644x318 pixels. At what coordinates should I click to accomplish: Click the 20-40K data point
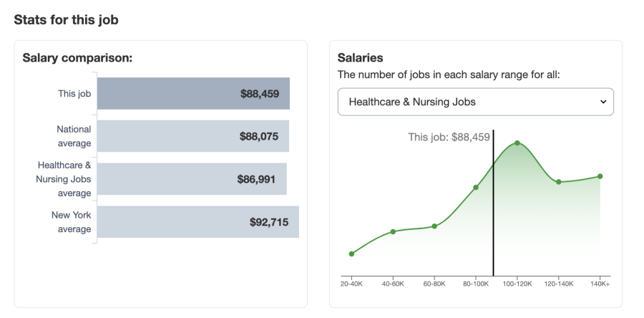pos(351,254)
